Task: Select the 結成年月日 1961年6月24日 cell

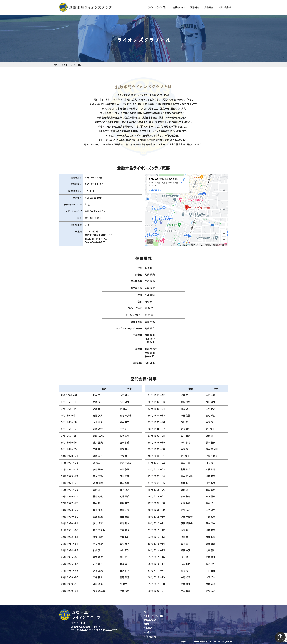Action: click(112, 178)
